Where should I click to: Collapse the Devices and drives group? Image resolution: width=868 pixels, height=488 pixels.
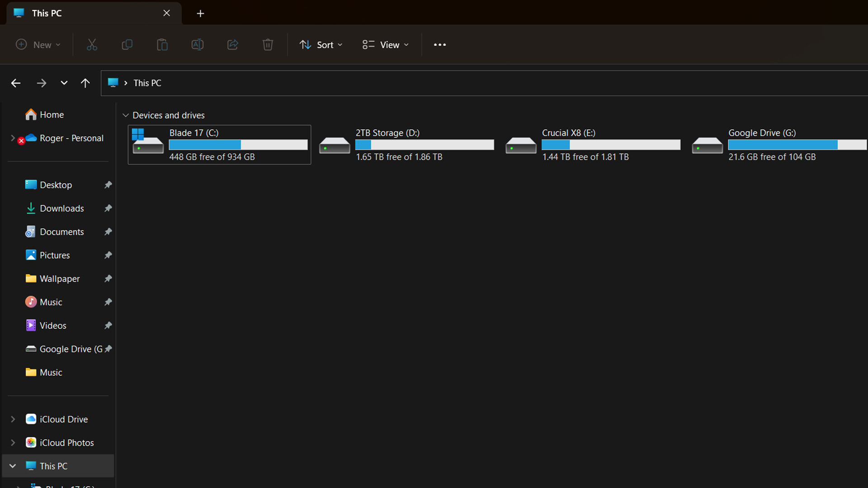pyautogui.click(x=126, y=116)
